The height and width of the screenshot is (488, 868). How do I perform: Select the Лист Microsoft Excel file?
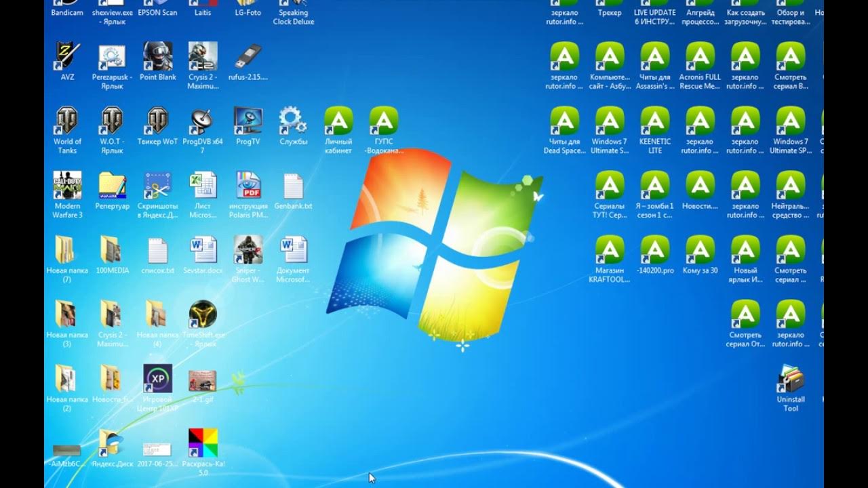coord(203,185)
